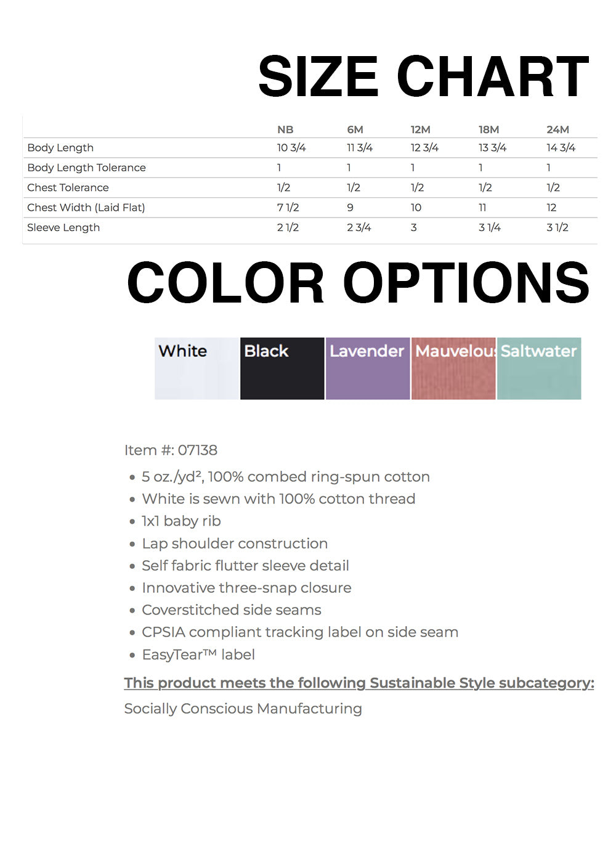The image size is (616, 843).
Task: Choose the Saltwater color swatch
Action: tap(539, 369)
